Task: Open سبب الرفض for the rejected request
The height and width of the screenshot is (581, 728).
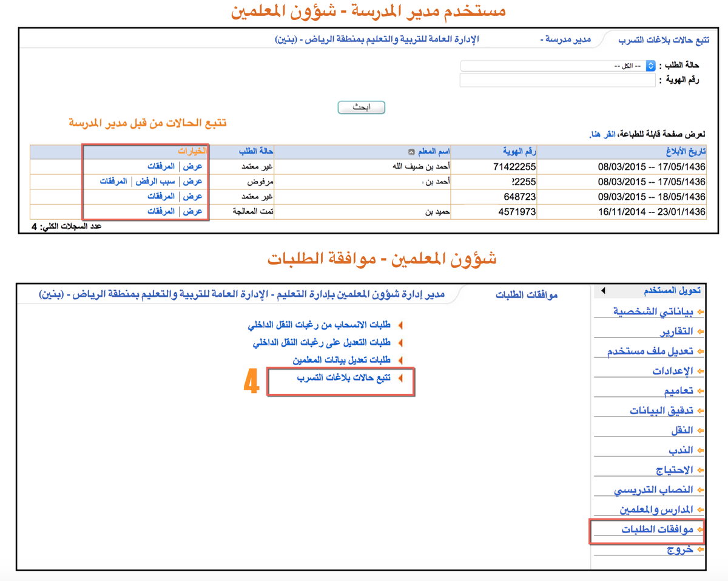Action: [x=155, y=182]
